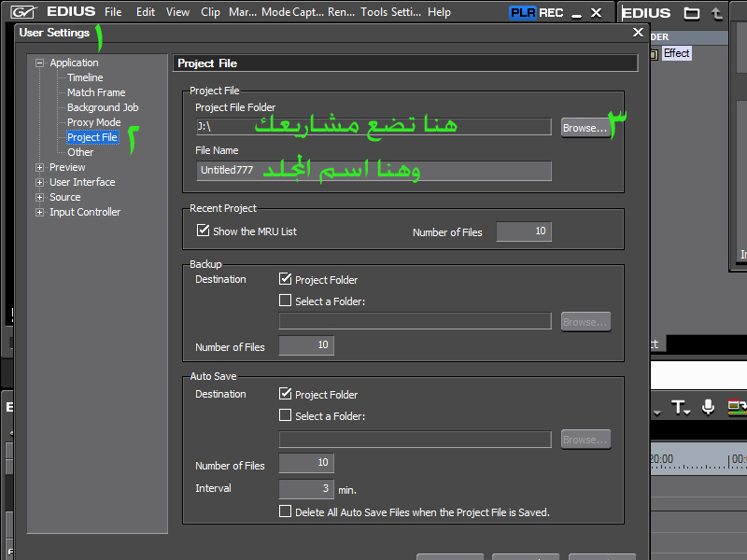
Task: Select the Source tree label
Action: pos(64,197)
